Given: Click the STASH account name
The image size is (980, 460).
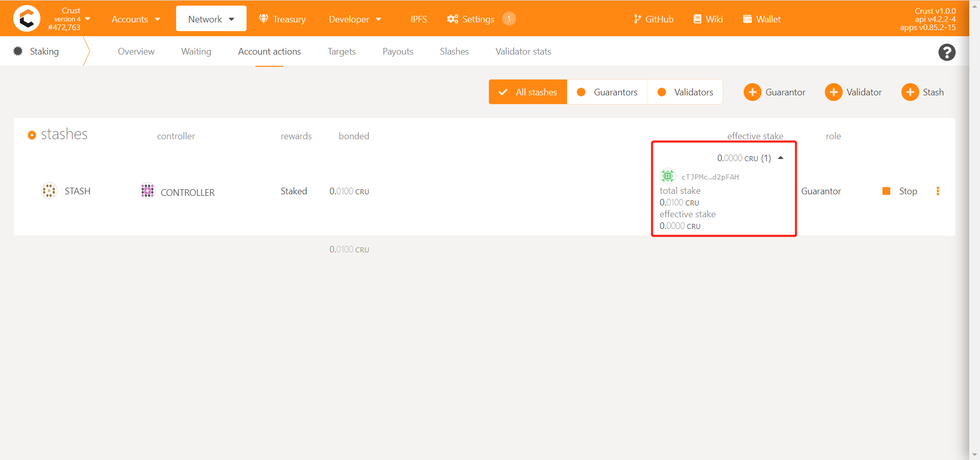Looking at the screenshot, I should (78, 191).
